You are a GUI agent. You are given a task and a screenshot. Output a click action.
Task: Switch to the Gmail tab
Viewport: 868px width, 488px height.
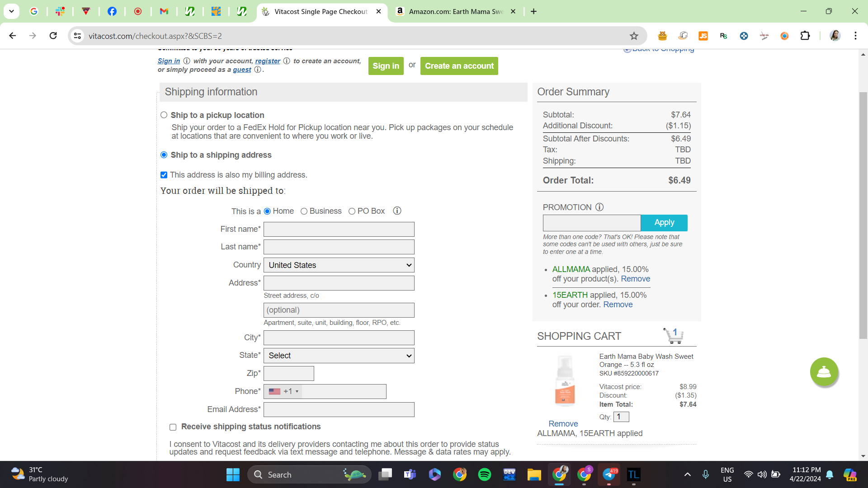(164, 11)
